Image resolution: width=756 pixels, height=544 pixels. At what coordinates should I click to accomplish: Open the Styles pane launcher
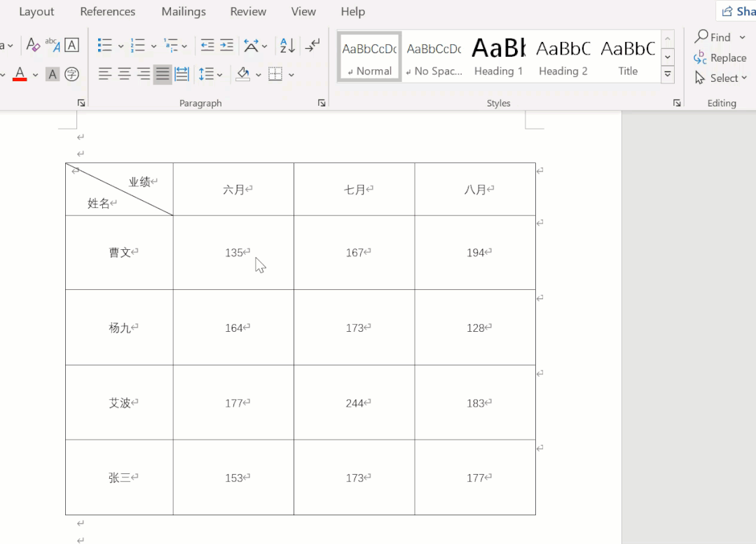point(677,103)
